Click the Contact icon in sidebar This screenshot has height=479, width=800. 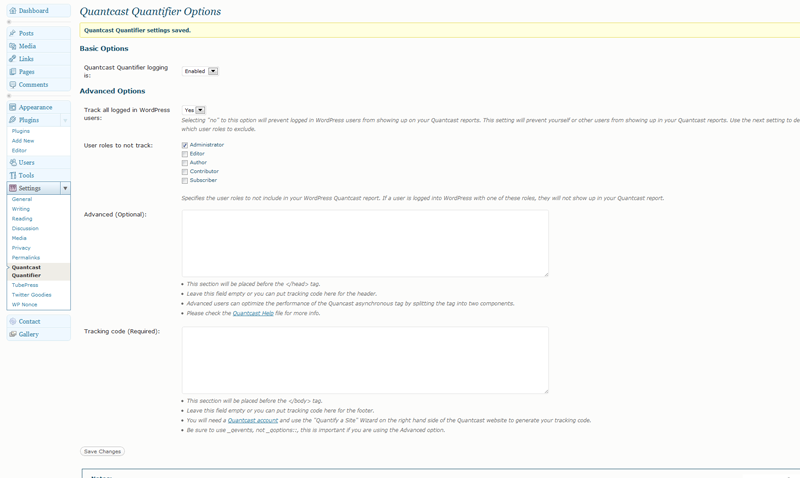pyautogui.click(x=13, y=321)
